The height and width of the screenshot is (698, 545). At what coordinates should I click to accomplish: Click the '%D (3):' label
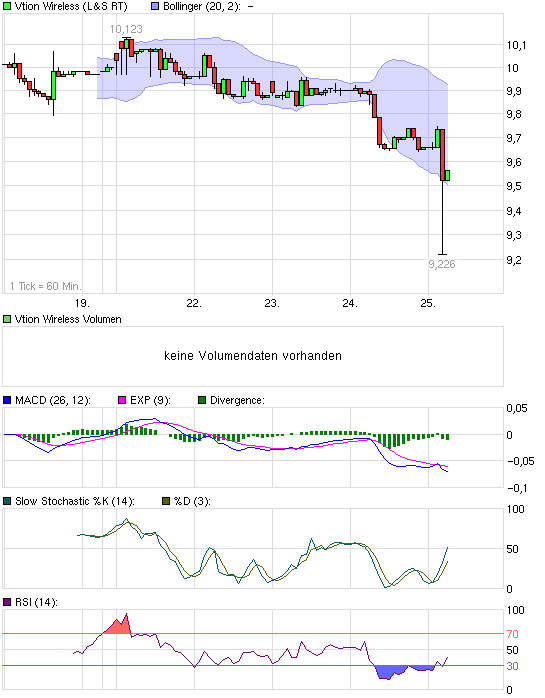coord(192,501)
